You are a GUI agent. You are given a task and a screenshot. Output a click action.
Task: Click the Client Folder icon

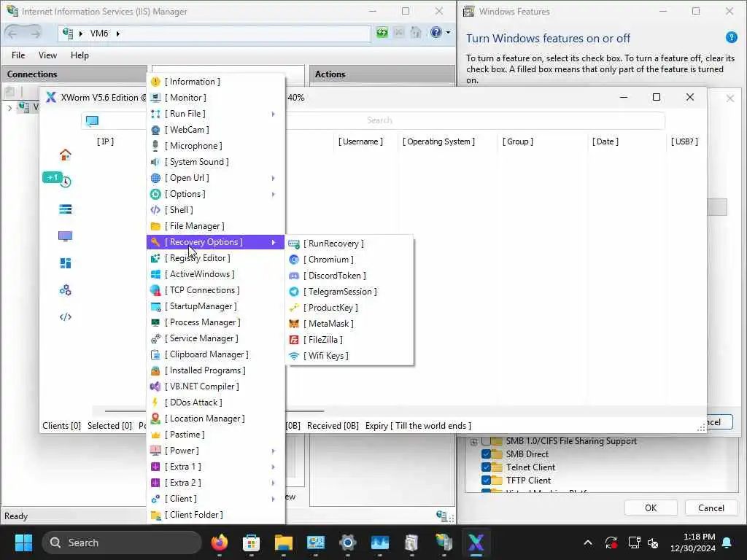tap(155, 515)
